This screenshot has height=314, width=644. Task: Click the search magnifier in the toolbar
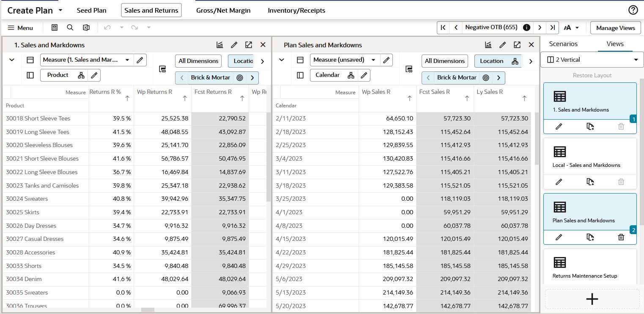[70, 27]
